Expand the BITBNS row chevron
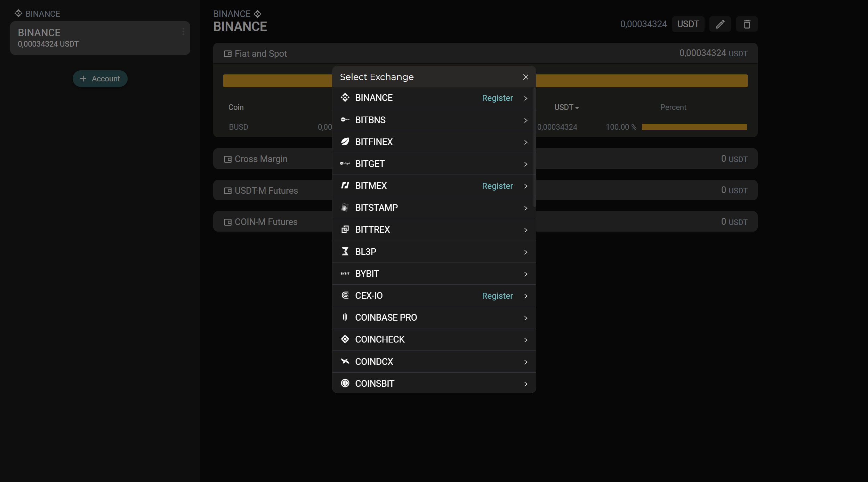868x482 pixels. 526,120
